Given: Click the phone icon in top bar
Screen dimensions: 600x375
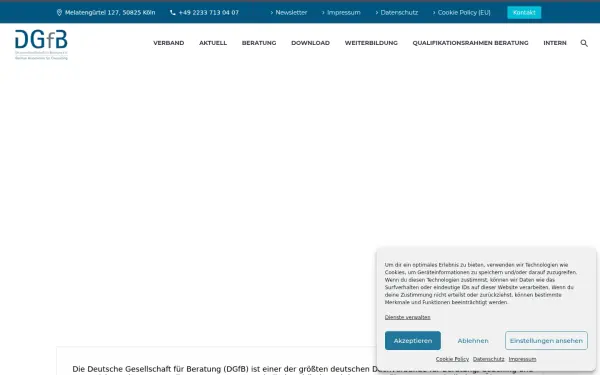Looking at the screenshot, I should (x=173, y=13).
